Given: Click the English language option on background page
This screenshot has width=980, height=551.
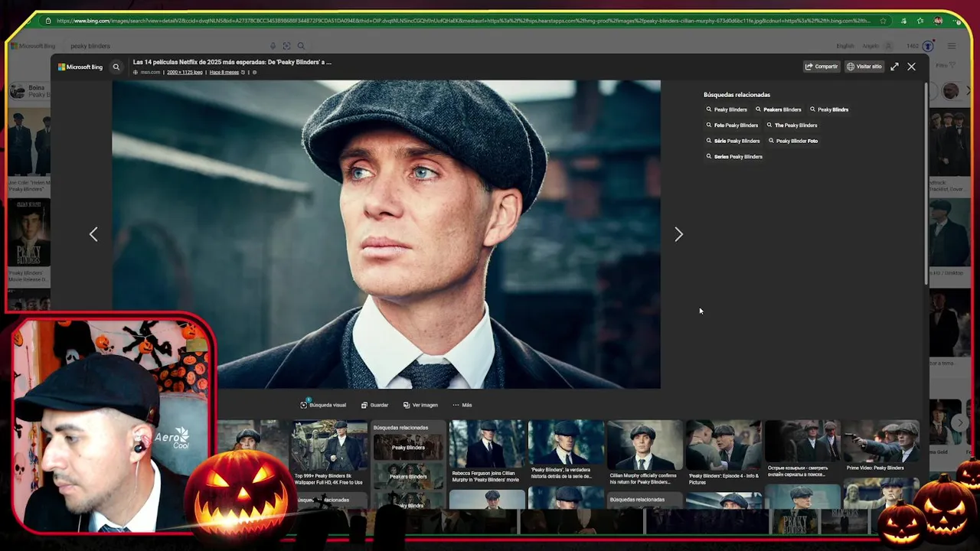Looking at the screenshot, I should pyautogui.click(x=845, y=46).
